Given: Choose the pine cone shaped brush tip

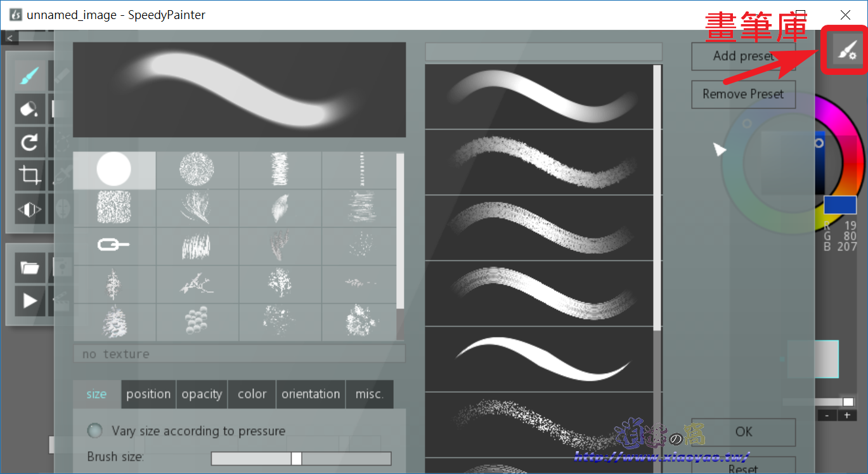Looking at the screenshot, I should click(x=114, y=322).
